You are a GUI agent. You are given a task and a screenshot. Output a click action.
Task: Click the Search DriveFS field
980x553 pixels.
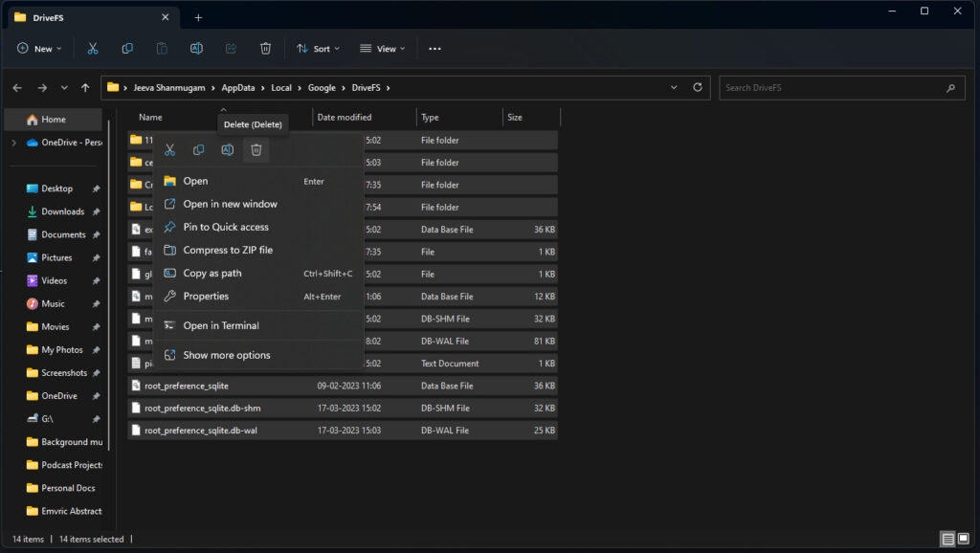(x=841, y=88)
